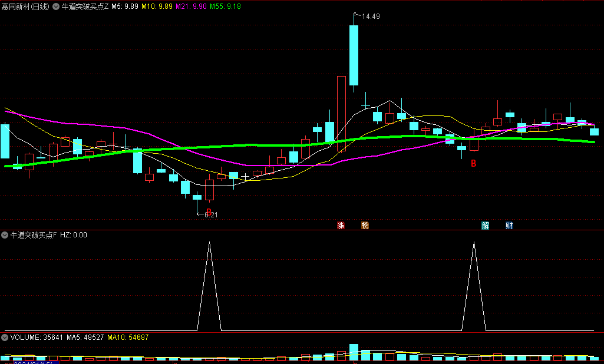This screenshot has width=604, height=364.
Task: Select the tall red candlestick before the peak
Action: click(341, 114)
